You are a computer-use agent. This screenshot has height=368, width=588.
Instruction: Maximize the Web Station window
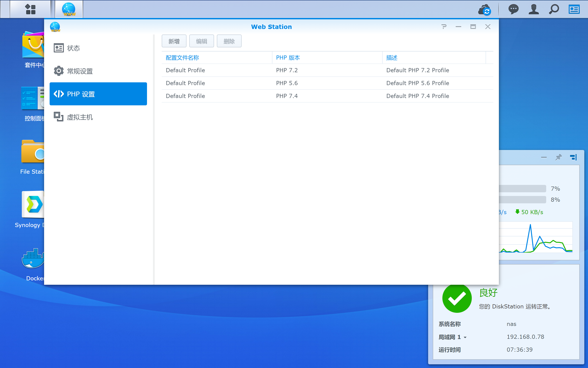click(473, 26)
